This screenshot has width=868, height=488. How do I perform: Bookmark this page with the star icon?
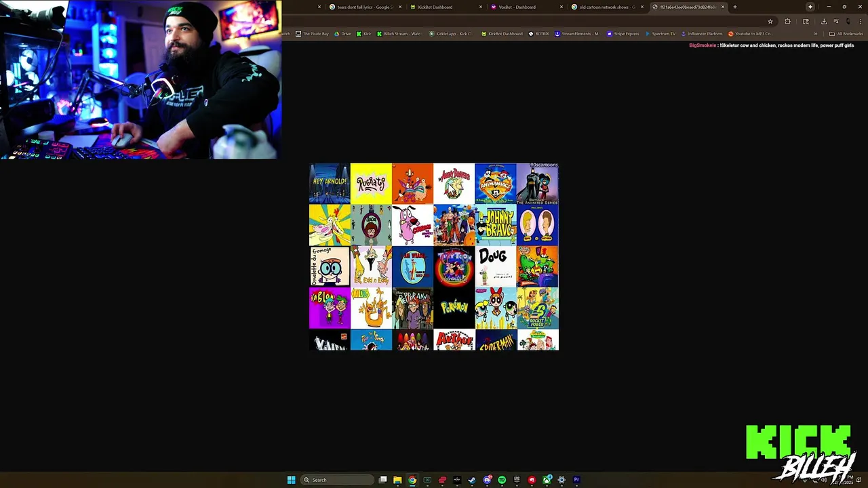[770, 21]
